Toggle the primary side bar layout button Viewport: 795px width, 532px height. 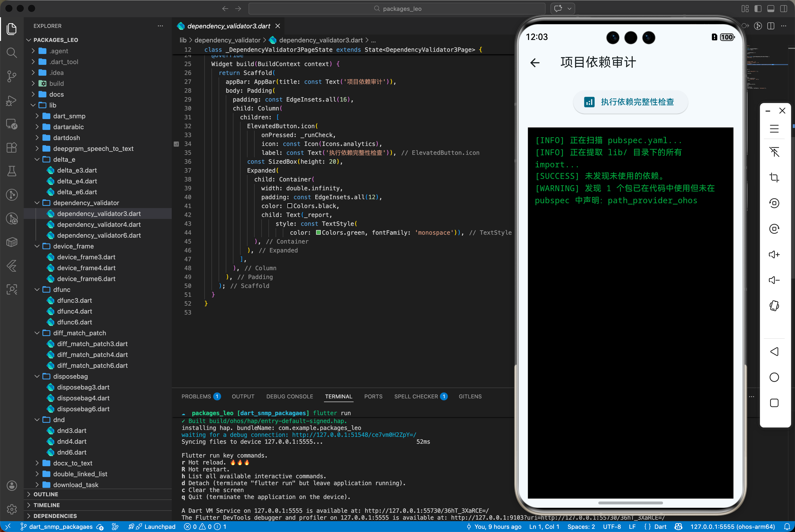758,8
